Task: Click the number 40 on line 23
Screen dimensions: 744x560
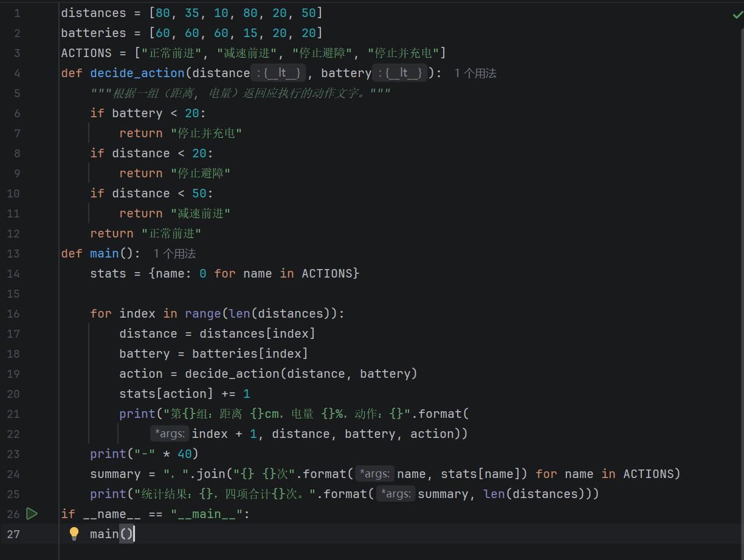Action: click(185, 454)
